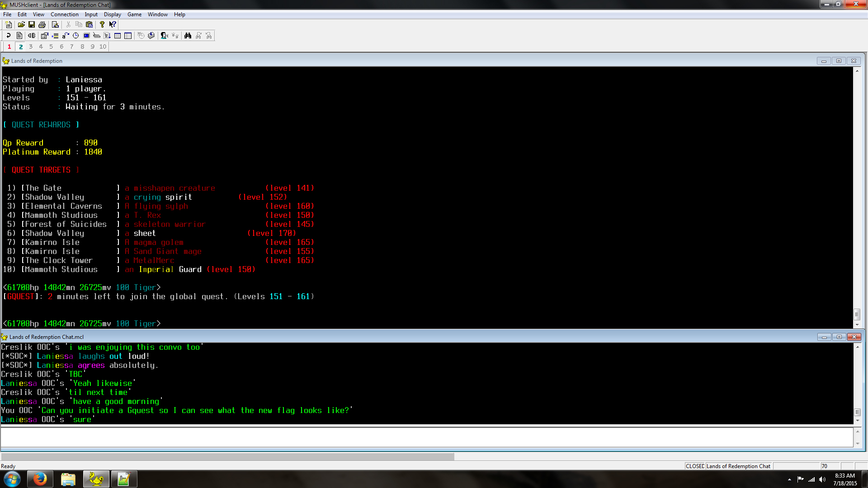The height and width of the screenshot is (488, 868).
Task: Open the File menu
Action: coord(7,14)
